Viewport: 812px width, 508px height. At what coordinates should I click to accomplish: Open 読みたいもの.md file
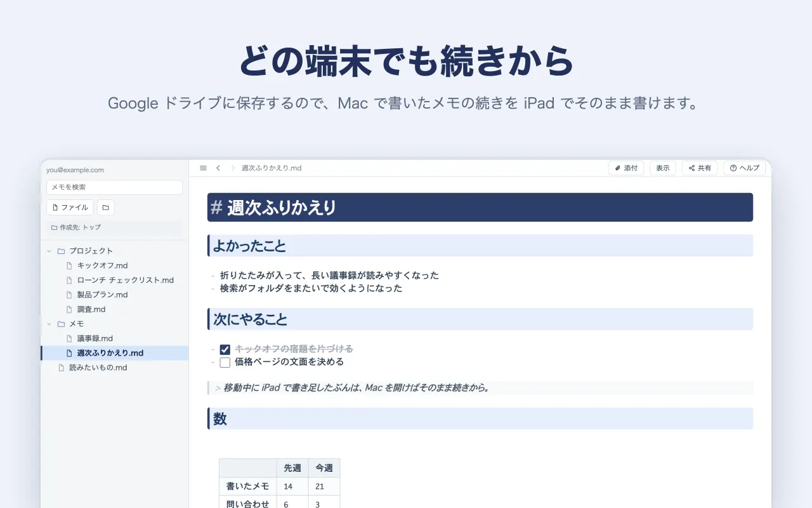115,368
